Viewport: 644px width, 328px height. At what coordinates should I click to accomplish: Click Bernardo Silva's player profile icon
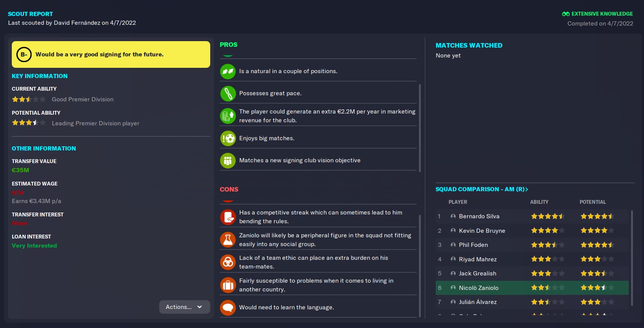453,216
